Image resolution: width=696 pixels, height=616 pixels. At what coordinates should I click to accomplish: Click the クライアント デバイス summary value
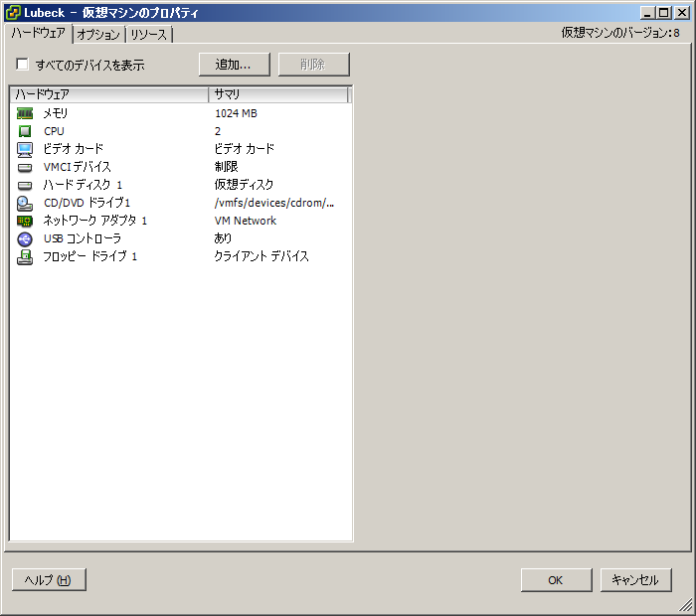[261, 256]
